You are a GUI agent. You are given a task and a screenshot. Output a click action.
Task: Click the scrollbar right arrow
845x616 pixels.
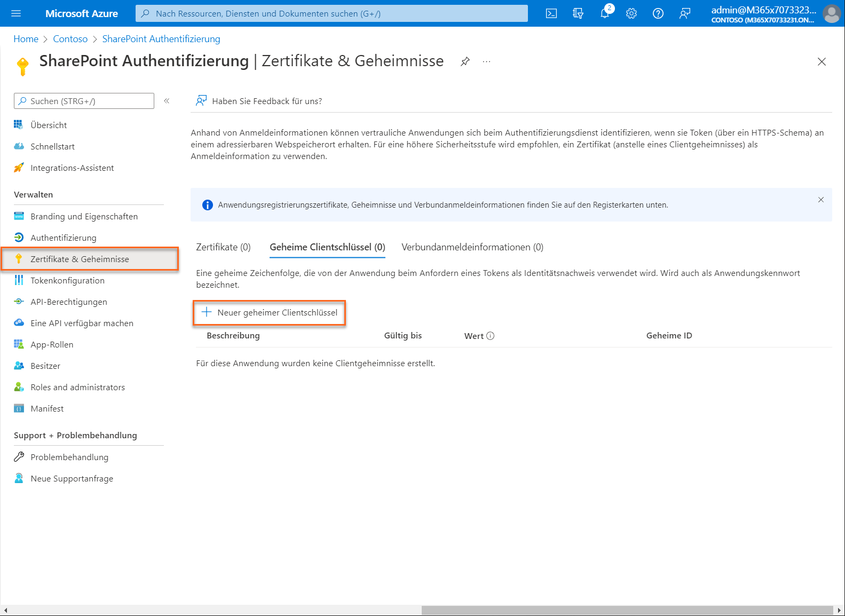pyautogui.click(x=839, y=610)
